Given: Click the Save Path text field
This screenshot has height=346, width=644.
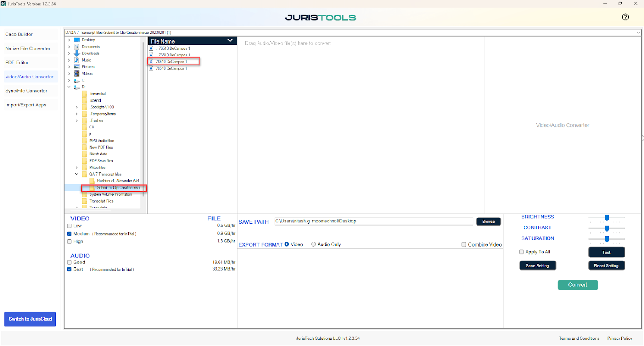Looking at the screenshot, I should (x=374, y=221).
